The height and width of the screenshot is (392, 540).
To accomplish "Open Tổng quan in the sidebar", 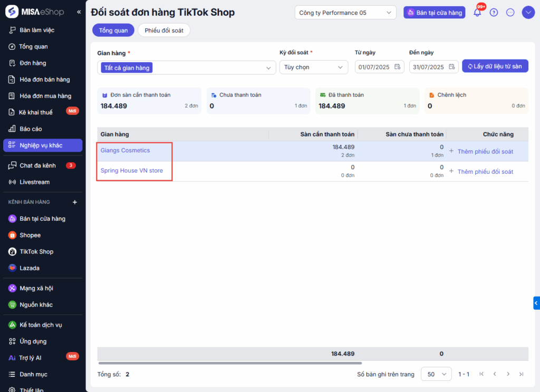I will 33,46.
